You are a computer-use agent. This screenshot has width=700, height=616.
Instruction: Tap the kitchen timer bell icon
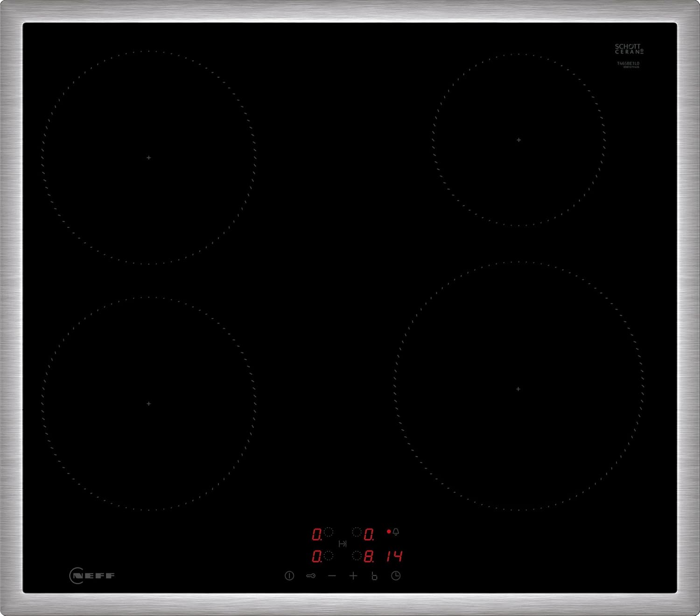click(396, 531)
